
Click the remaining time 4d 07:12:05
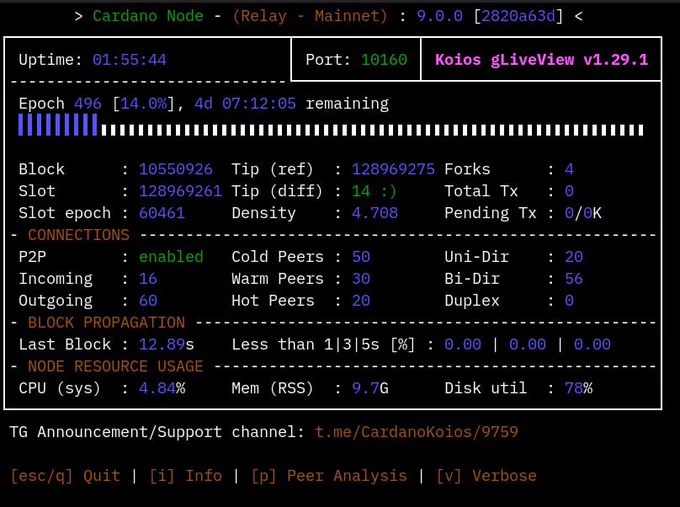(245, 104)
